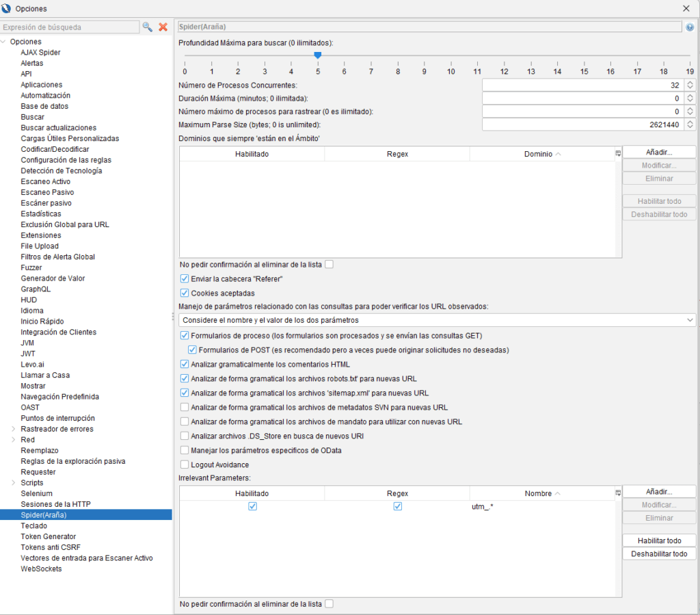Sort domains table by Dominio column arrow

[558, 154]
